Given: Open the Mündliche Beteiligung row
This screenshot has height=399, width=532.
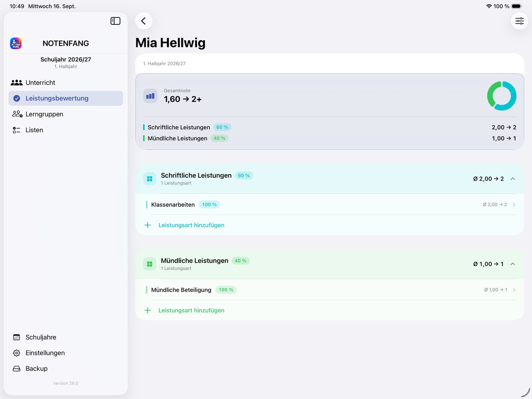Looking at the screenshot, I should pos(330,290).
